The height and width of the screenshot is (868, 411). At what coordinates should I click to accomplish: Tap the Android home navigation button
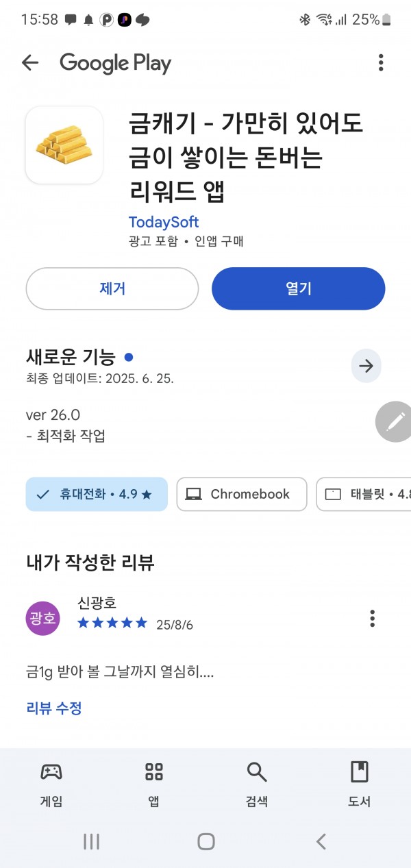206,841
